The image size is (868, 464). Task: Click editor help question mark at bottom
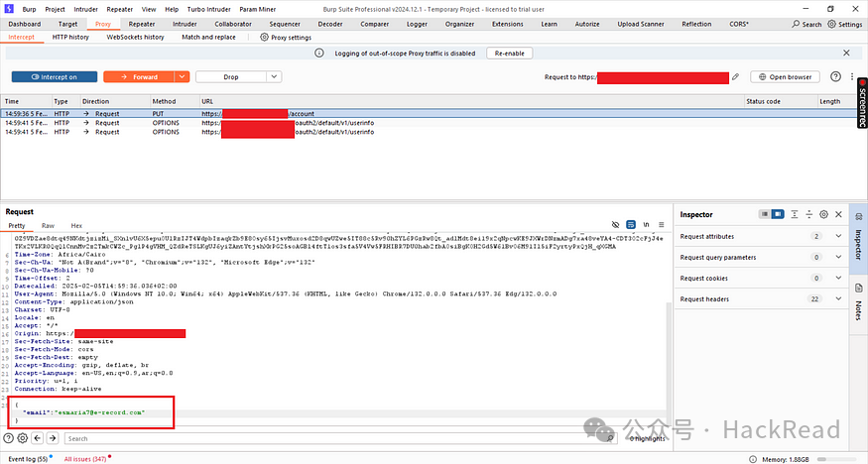pos(8,438)
